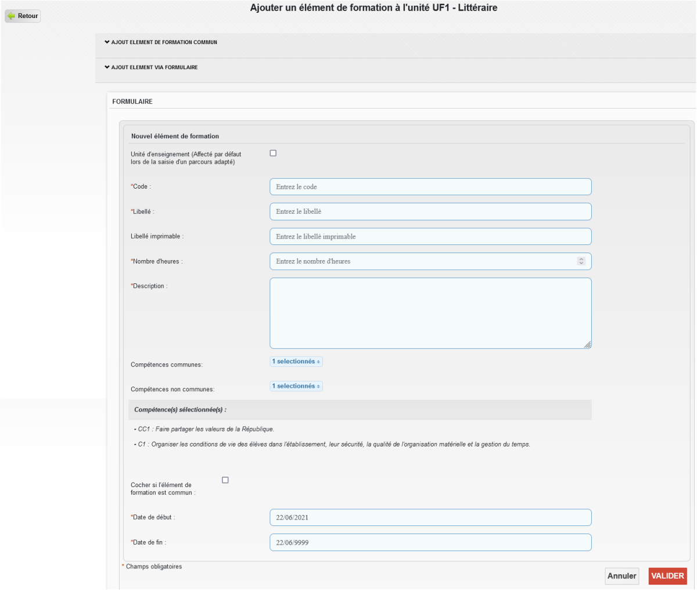Click the number of hours spinner arrows
The image size is (697, 616).
581,261
